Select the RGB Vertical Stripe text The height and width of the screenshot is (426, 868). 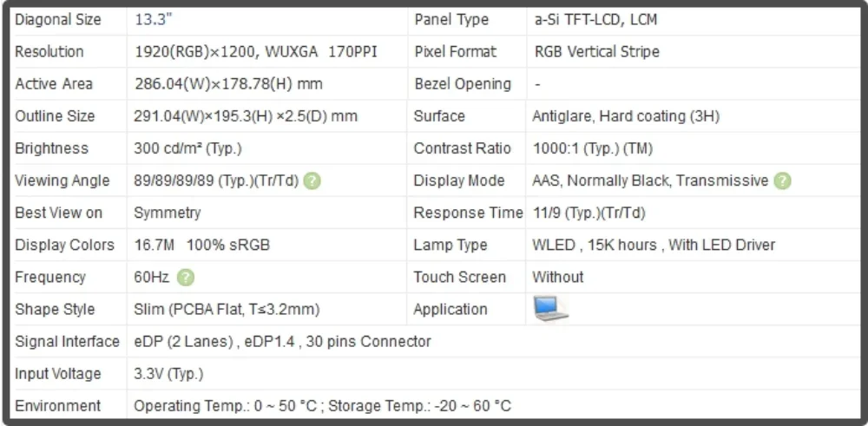(596, 52)
